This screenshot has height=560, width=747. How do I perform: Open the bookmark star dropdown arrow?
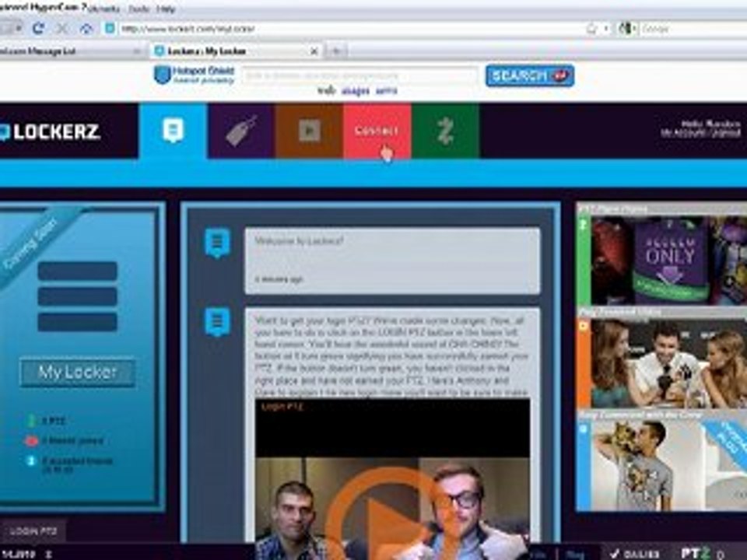606,29
